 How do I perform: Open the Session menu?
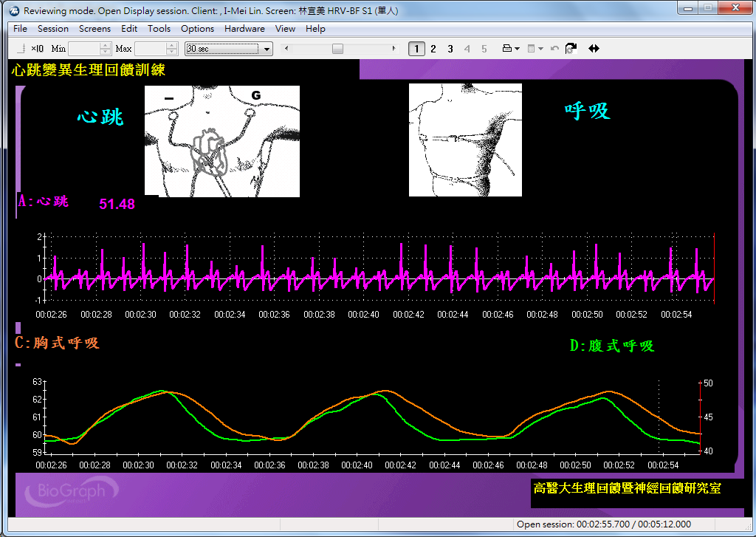point(53,29)
